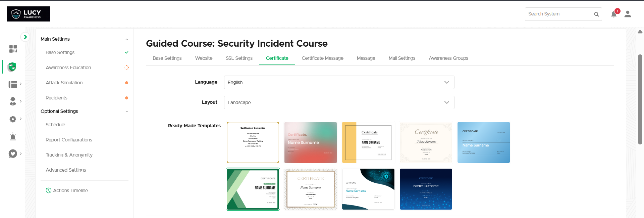Open the gear settings sidebar icon
The width and height of the screenshot is (644, 218).
tap(13, 119)
